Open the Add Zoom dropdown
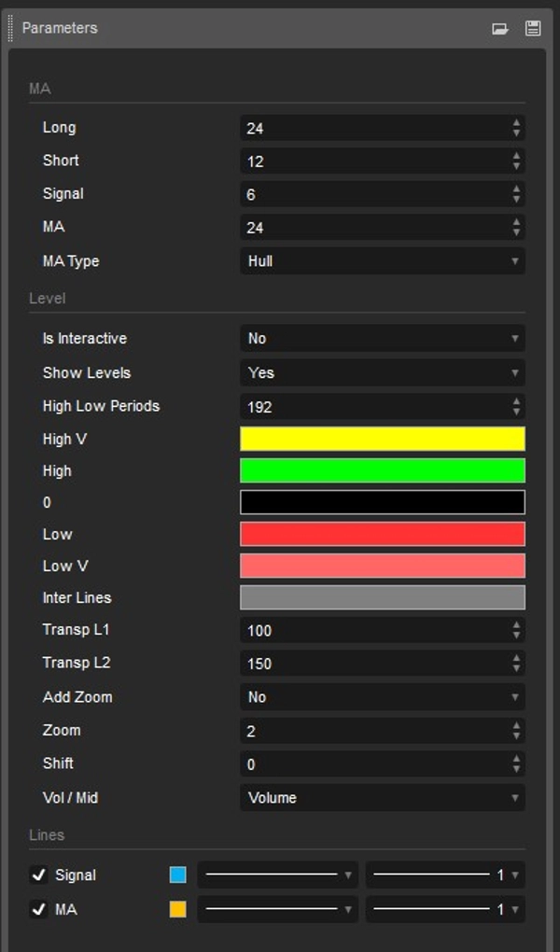 (x=383, y=696)
